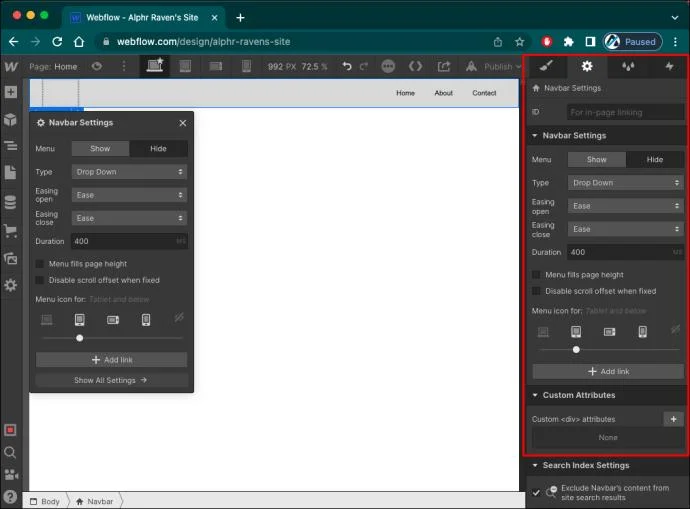Screen dimensions: 690x509
Task: Open the Pages panel
Action: (x=11, y=172)
